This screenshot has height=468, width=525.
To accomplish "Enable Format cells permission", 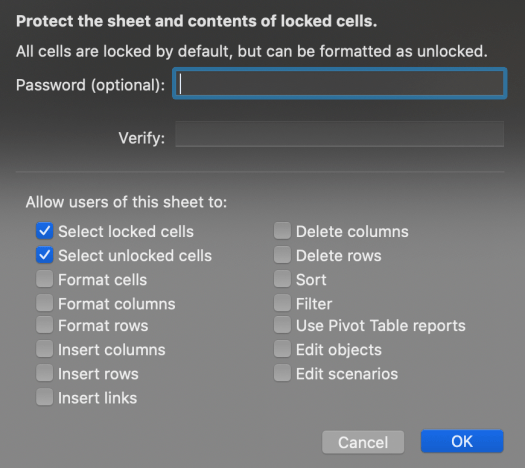I will click(45, 279).
